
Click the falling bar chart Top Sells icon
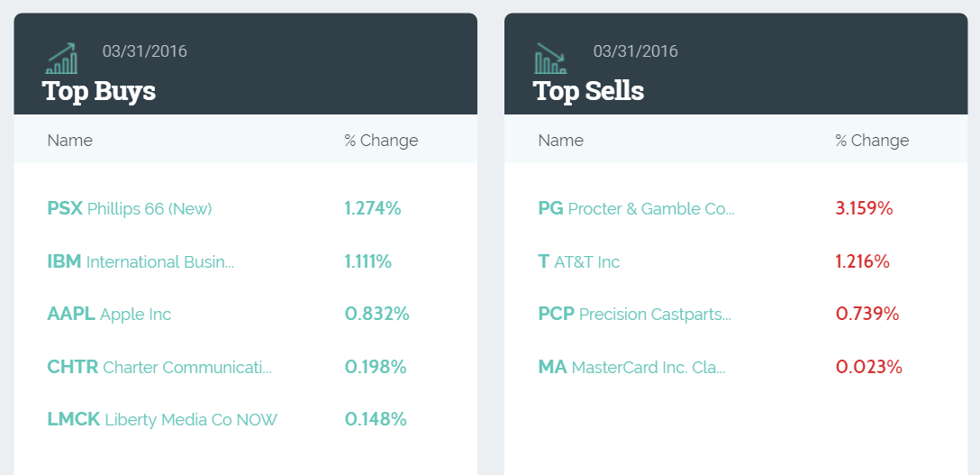tap(550, 58)
